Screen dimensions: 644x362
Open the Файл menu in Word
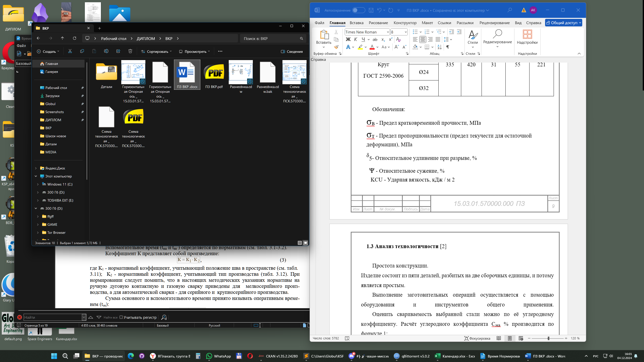point(319,23)
